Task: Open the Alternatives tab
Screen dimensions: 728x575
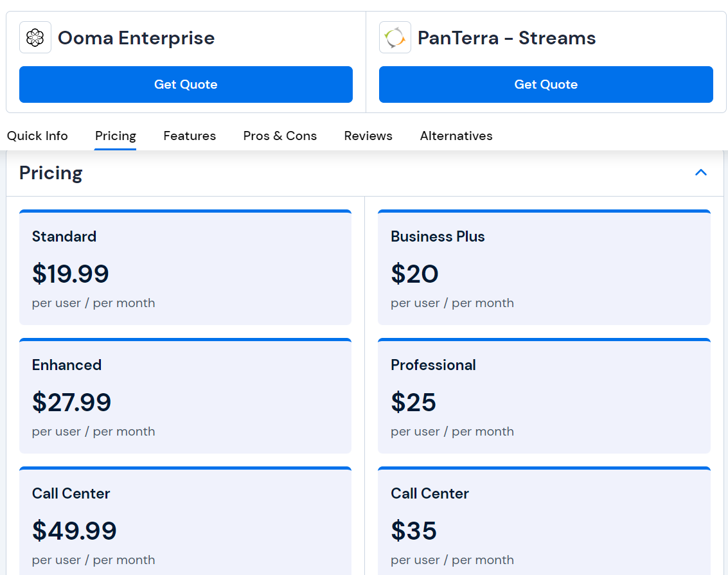Action: point(456,136)
